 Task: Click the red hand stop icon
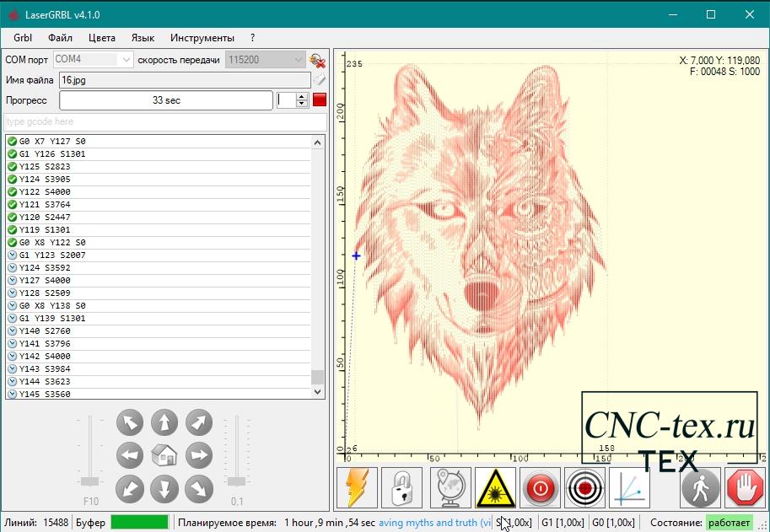tap(746, 487)
